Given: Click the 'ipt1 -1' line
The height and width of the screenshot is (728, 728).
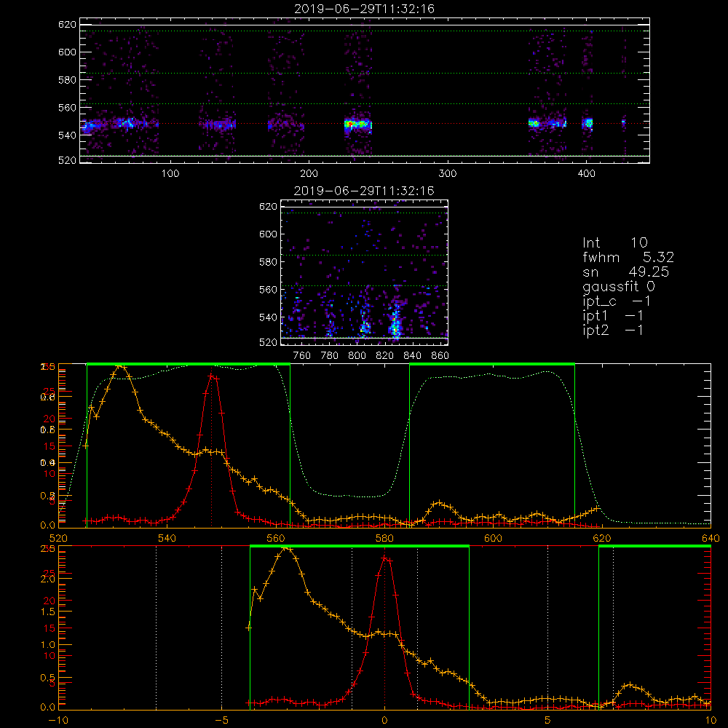Looking at the screenshot, I should tap(613, 316).
